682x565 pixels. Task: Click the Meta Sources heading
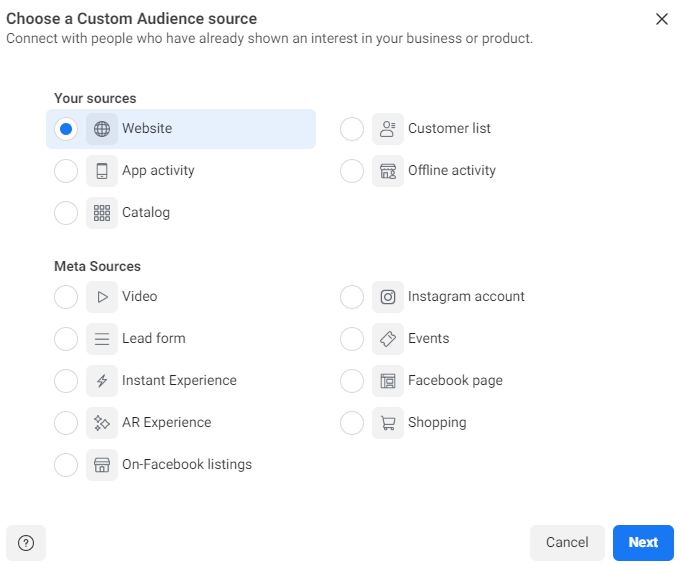point(97,266)
